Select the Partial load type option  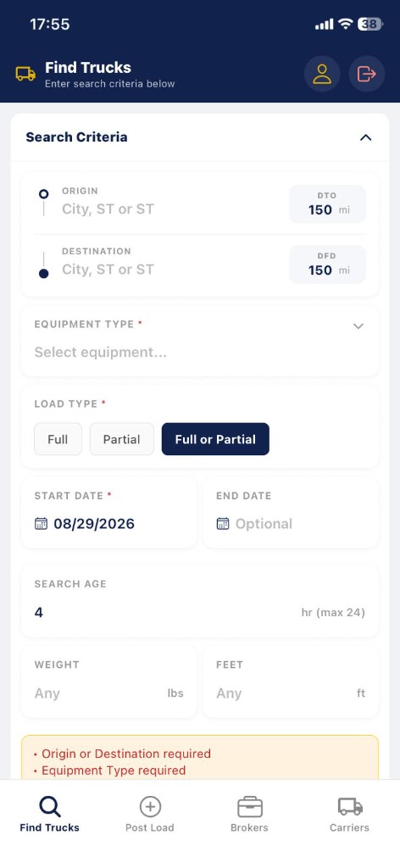pos(122,439)
